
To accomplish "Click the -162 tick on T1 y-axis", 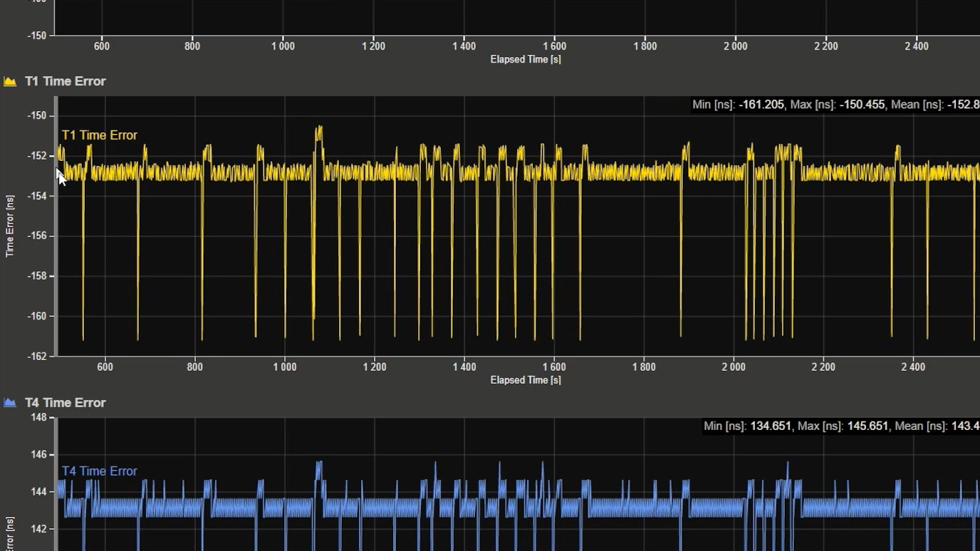I will pyautogui.click(x=37, y=356).
